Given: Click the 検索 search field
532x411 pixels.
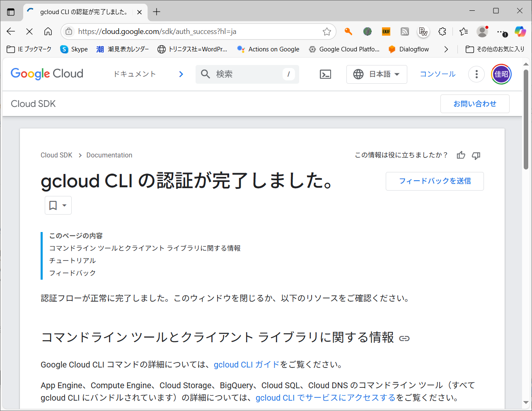Looking at the screenshot, I should coord(247,74).
